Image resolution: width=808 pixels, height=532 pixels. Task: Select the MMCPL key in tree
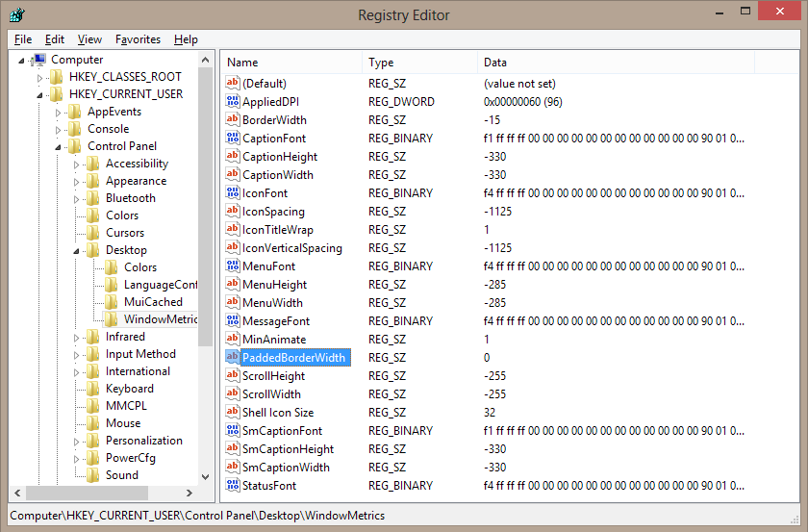(126, 406)
